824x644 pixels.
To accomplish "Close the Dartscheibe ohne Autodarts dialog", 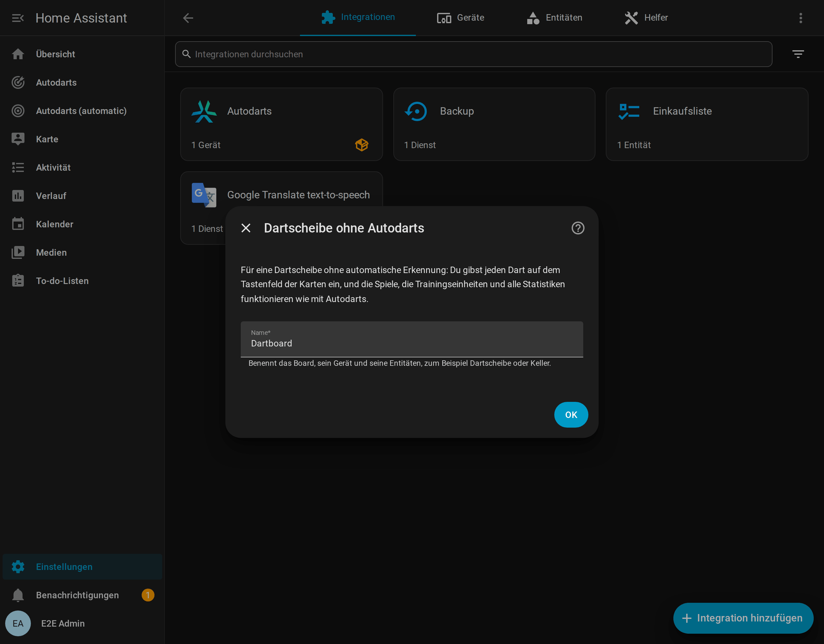I will [x=246, y=228].
